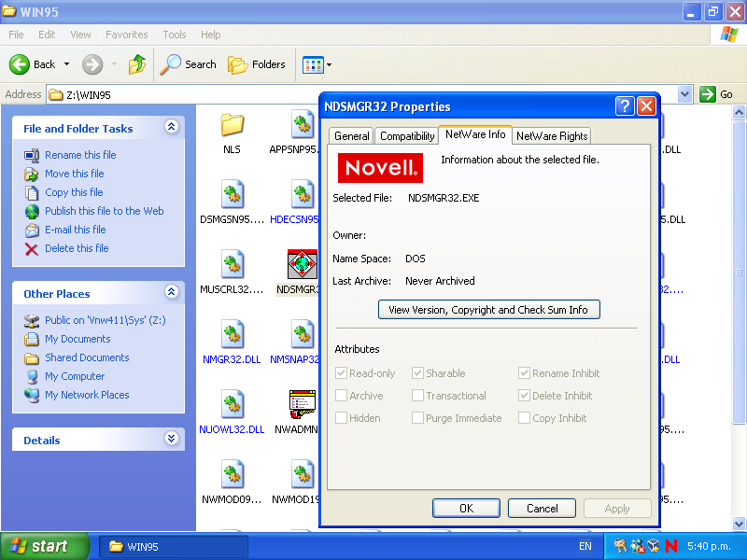
Task: Click Move this file link
Action: click(75, 174)
